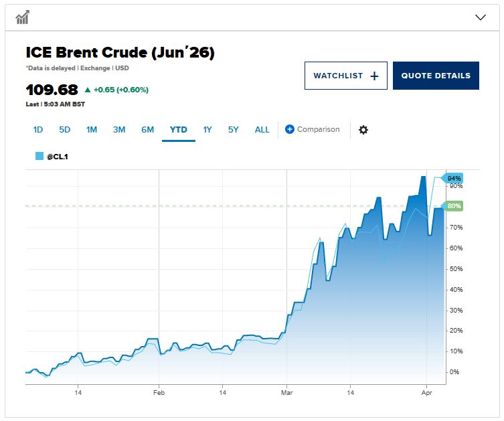Viewport: 504px width, 421px height.
Task: Collapse the widget using the top chevron
Action: pyautogui.click(x=480, y=17)
